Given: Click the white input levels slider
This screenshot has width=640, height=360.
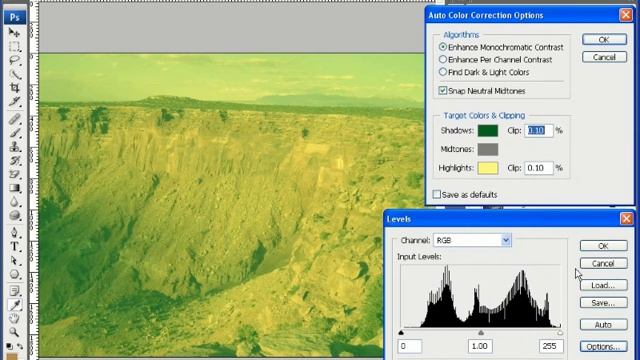Looking at the screenshot, I should click(x=560, y=333).
